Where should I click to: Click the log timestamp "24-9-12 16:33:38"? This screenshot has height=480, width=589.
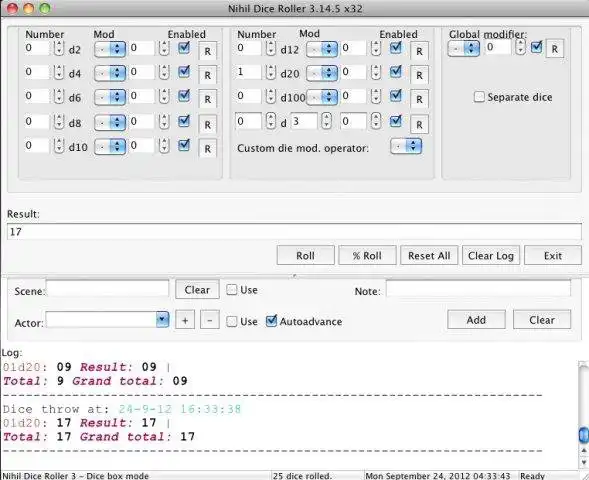(x=180, y=409)
